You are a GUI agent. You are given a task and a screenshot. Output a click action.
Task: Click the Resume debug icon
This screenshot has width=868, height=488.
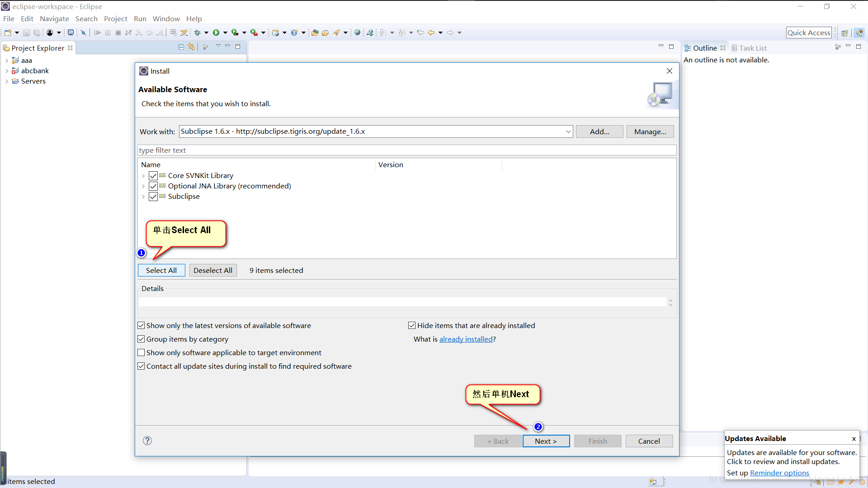(x=97, y=33)
